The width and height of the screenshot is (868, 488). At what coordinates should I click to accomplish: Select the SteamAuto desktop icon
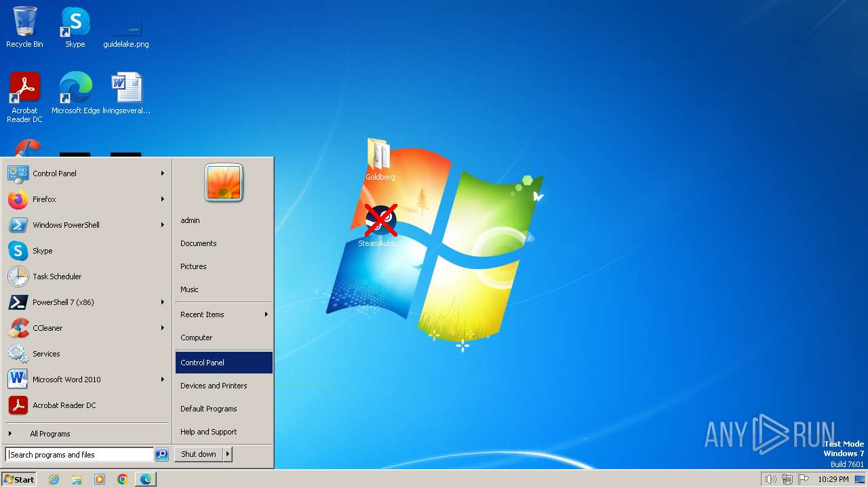(380, 226)
